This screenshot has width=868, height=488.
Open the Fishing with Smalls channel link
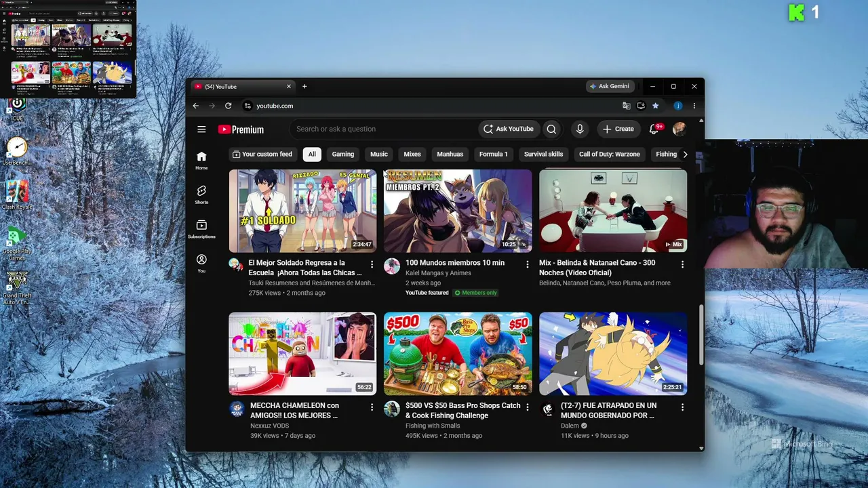(433, 426)
